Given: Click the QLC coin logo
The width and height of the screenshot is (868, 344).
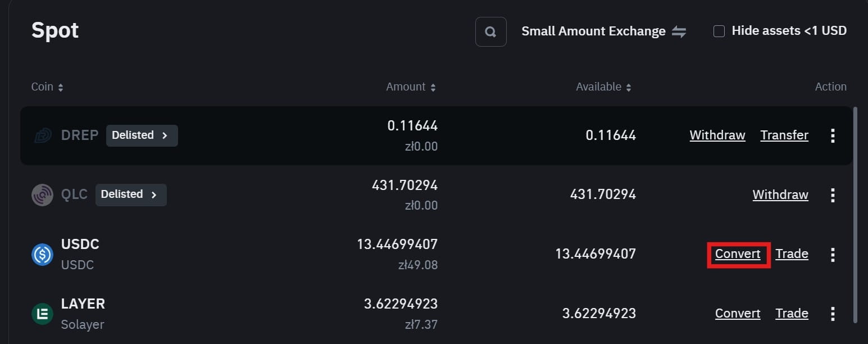Looking at the screenshot, I should pos(42,195).
